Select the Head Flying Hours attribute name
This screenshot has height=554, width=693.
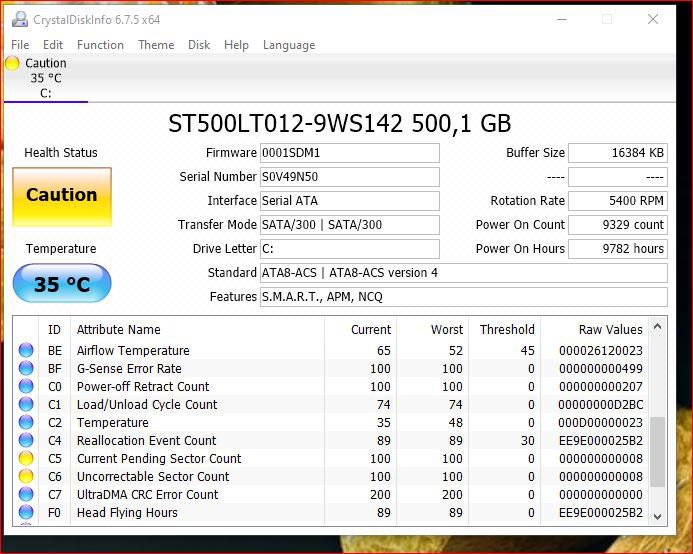click(x=127, y=513)
